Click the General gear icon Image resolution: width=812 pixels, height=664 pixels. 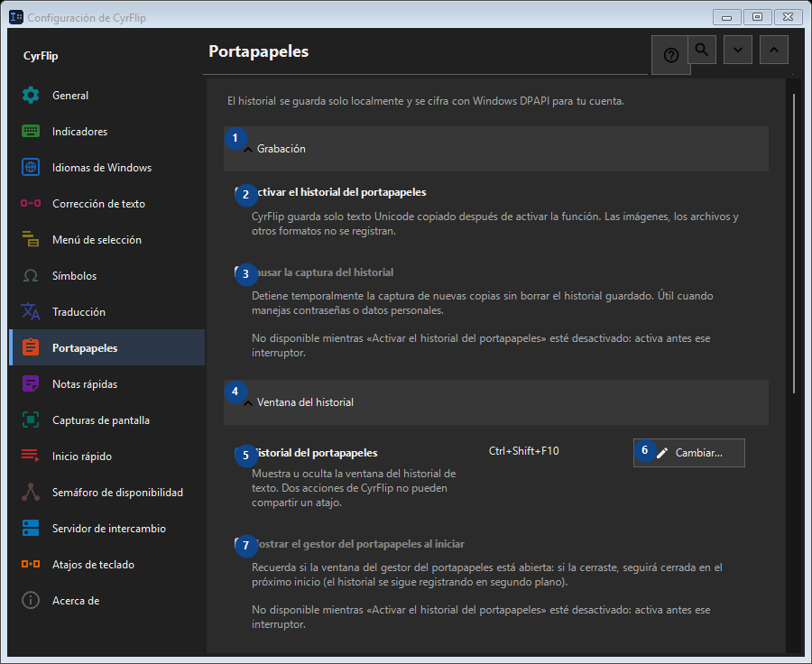[31, 96]
